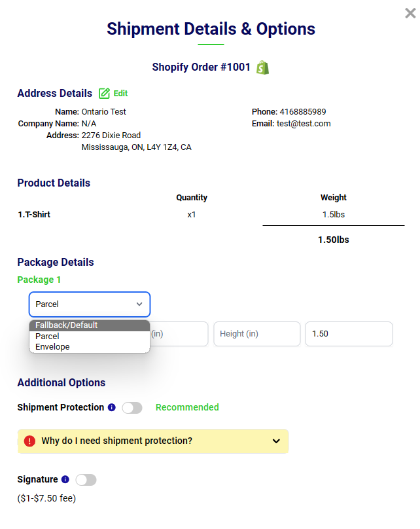Expand the shipment protection explanation chevron
The image size is (420, 529).
coord(275,441)
